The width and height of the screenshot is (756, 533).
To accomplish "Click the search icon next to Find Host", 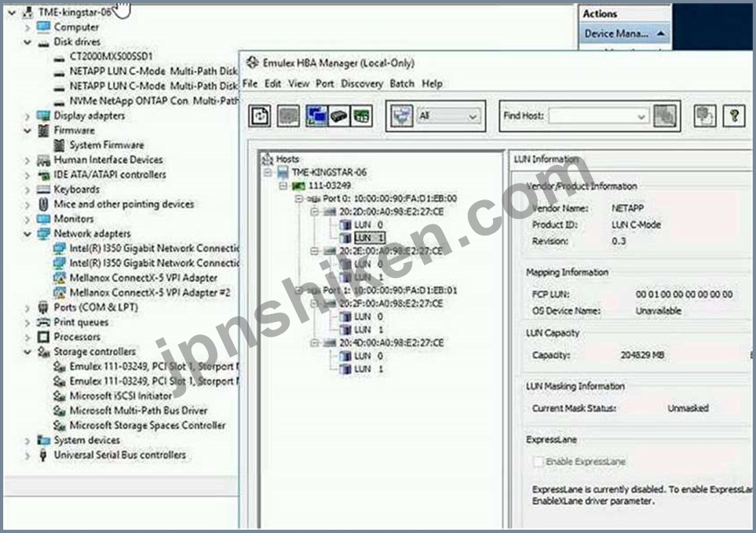I will point(664,115).
